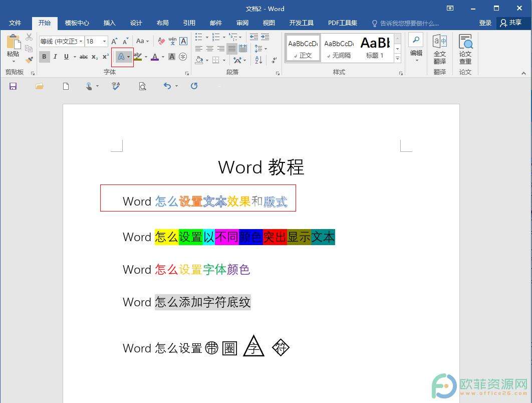Image resolution: width=532 pixels, height=403 pixels.
Task: Expand the styles gallery
Action: (398, 59)
